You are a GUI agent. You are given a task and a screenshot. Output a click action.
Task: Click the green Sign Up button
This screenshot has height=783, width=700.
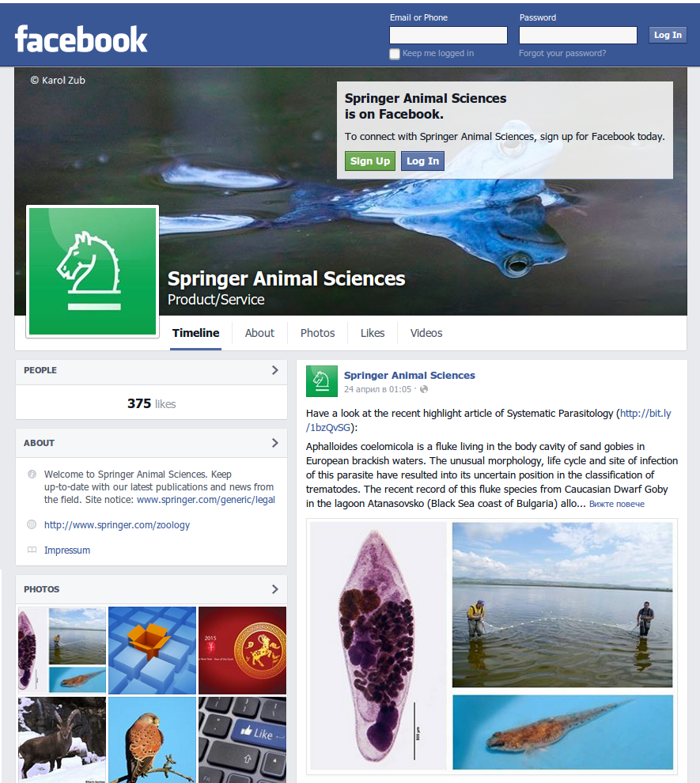370,161
